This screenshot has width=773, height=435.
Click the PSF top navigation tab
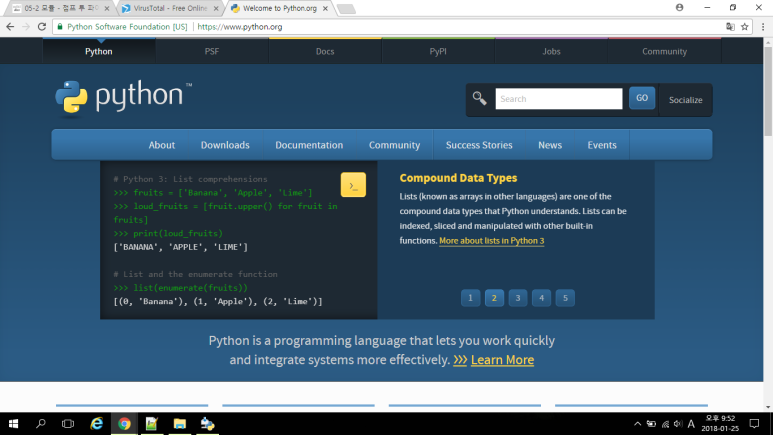point(212,51)
